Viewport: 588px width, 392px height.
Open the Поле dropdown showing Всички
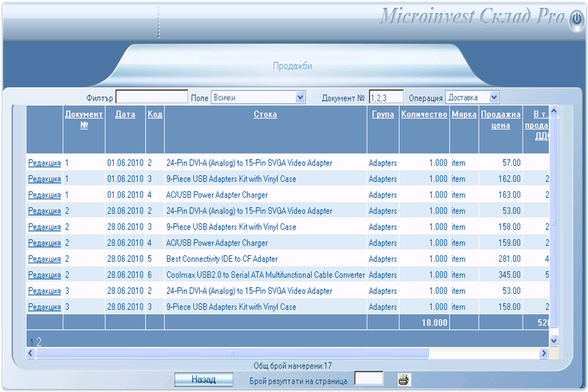pos(258,98)
